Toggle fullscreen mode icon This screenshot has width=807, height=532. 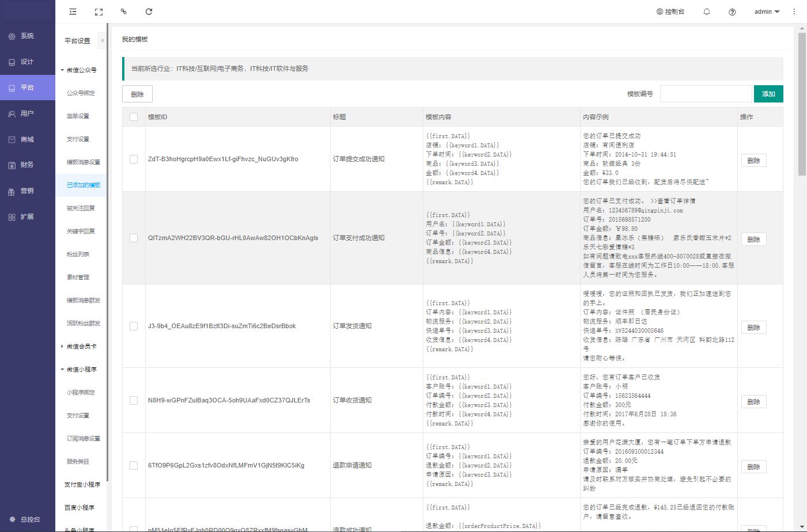(98, 12)
